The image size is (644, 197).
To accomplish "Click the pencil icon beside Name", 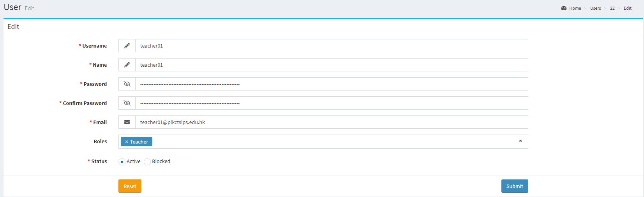I will (x=127, y=65).
